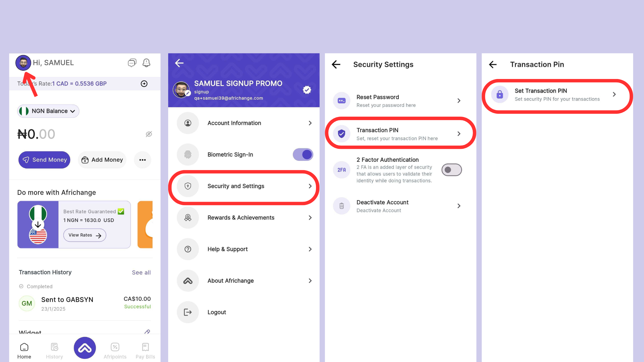Click the fingerprint icon for Biometric Sign-In
The height and width of the screenshot is (362, 644).
(x=188, y=155)
